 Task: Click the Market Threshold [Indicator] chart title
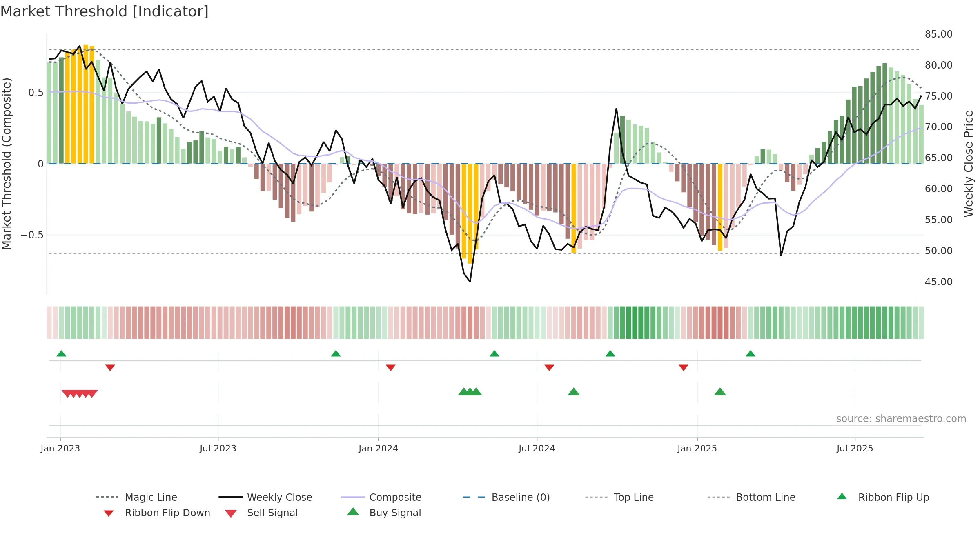tap(105, 11)
